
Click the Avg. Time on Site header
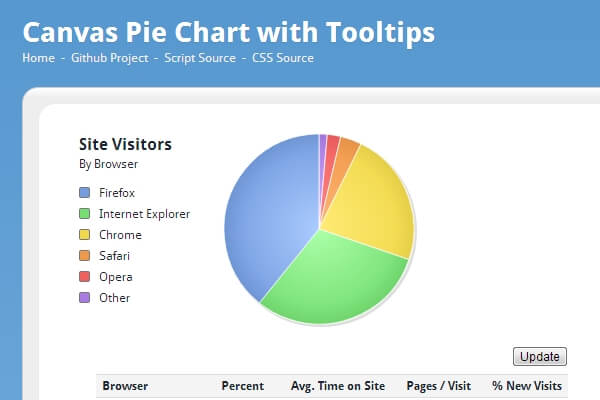point(338,386)
